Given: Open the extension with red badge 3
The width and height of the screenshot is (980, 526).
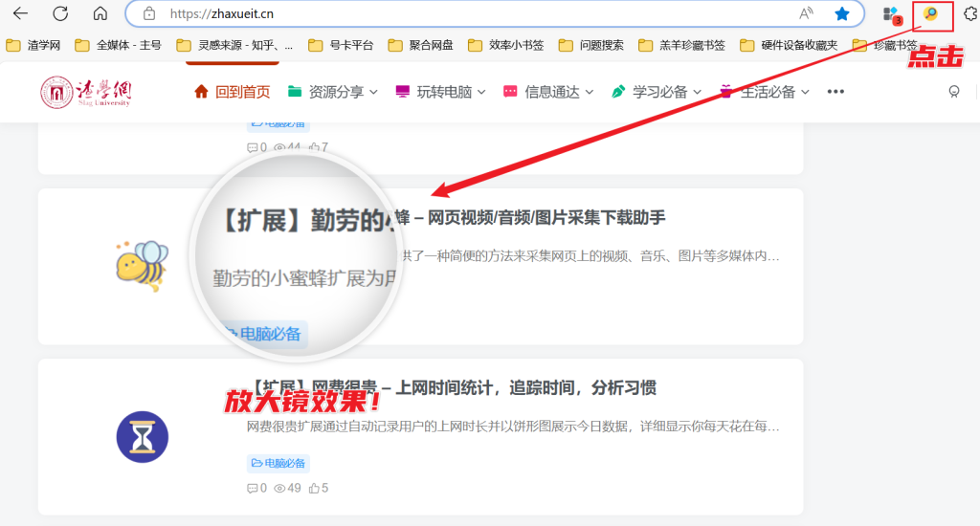Looking at the screenshot, I should [891, 15].
